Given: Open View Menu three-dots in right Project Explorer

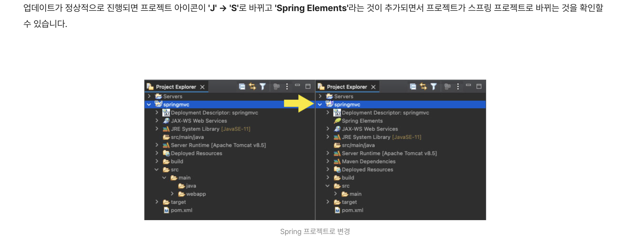Looking at the screenshot, I should pos(458,86).
